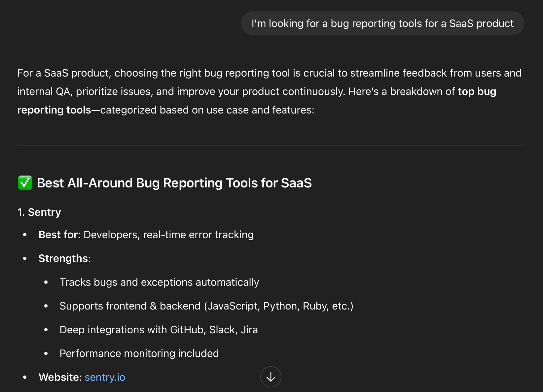The width and height of the screenshot is (543, 392).
Task: Click the 'Best All-Around Bug Reporting Tools for SaaS' heading
Action: click(x=174, y=183)
